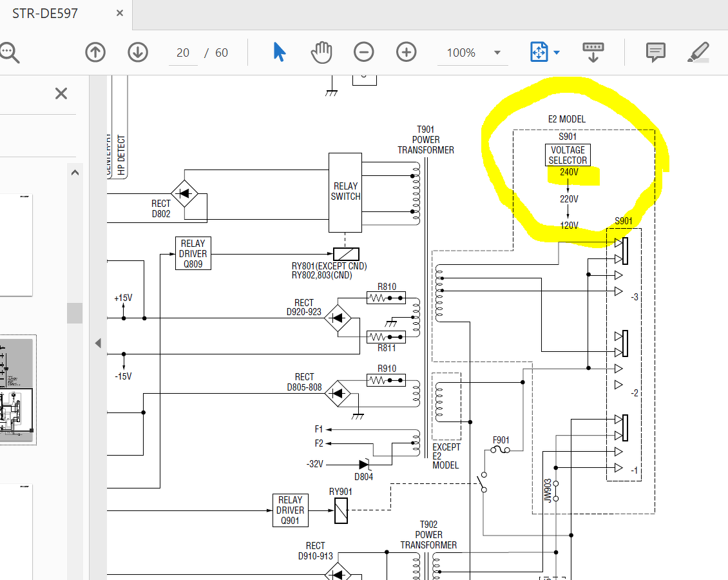
Task: Click the total page count 60
Action: pyautogui.click(x=222, y=53)
